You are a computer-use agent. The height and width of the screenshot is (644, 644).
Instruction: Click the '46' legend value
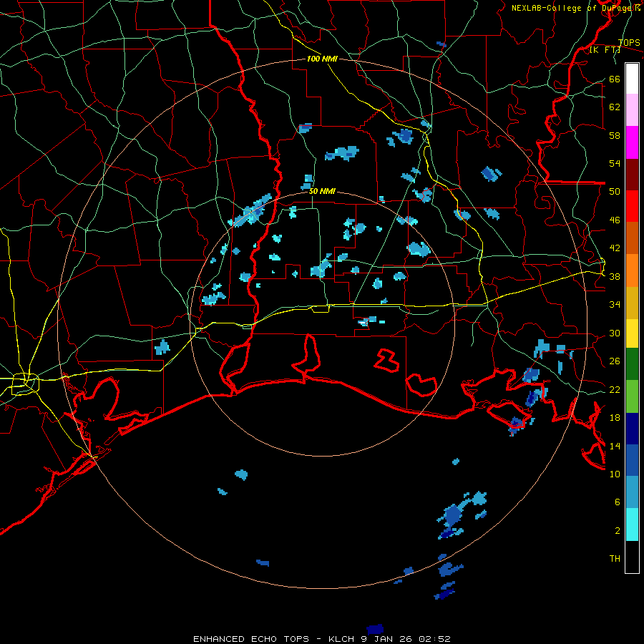[x=615, y=220]
